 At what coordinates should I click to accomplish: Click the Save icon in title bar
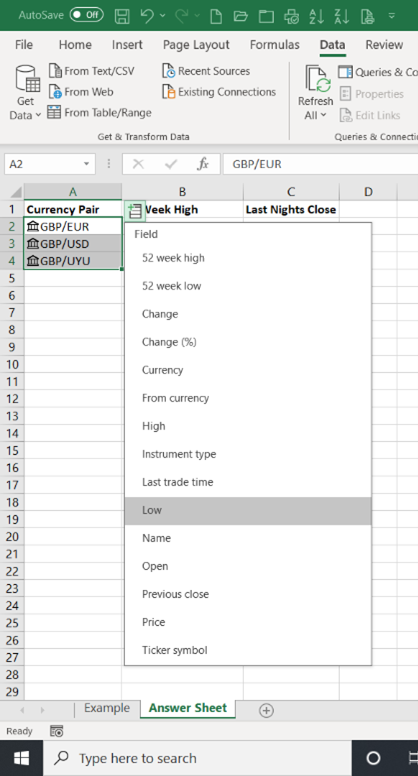tap(122, 16)
